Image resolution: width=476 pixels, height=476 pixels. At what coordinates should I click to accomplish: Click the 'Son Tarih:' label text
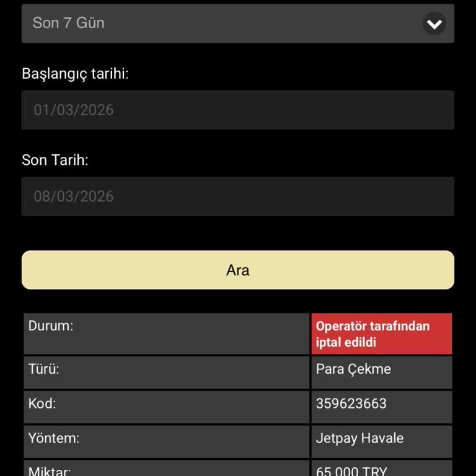coord(55,160)
